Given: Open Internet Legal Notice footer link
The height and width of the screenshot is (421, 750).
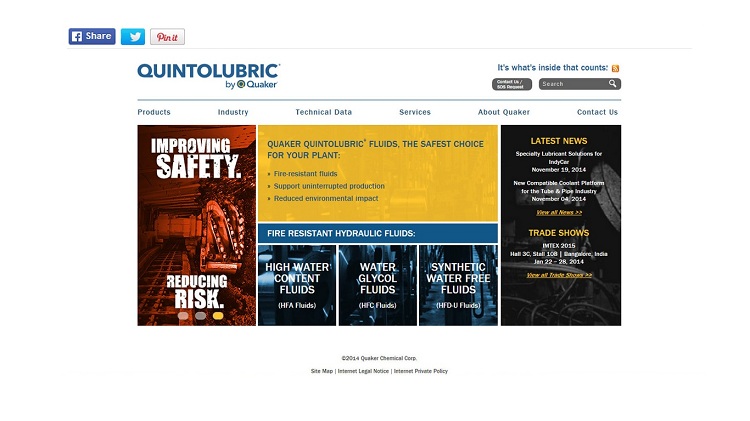Looking at the screenshot, I should click(x=363, y=371).
